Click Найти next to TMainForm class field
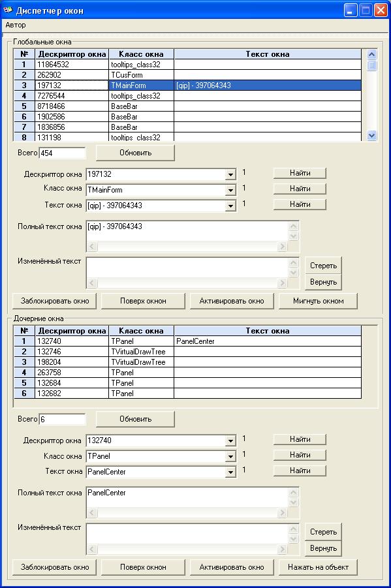This screenshot has width=391, height=588. pos(300,189)
